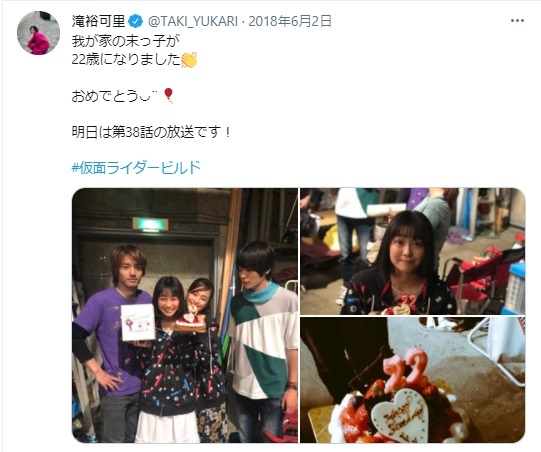Viewport: 541px width, 452px height.
Task: Click the Happy Birthday heart plaque
Action: point(402,415)
